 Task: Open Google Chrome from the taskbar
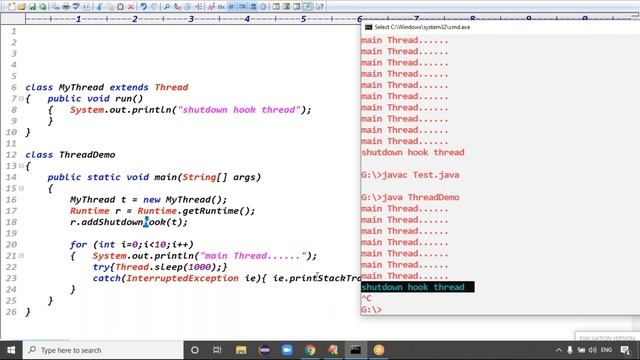[x=310, y=350]
